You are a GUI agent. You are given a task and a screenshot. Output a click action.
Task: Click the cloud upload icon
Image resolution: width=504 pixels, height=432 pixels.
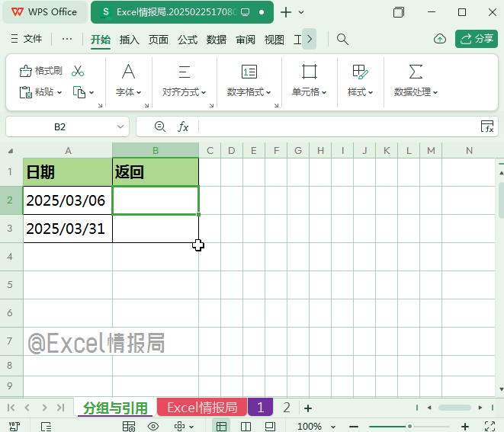click(x=440, y=39)
